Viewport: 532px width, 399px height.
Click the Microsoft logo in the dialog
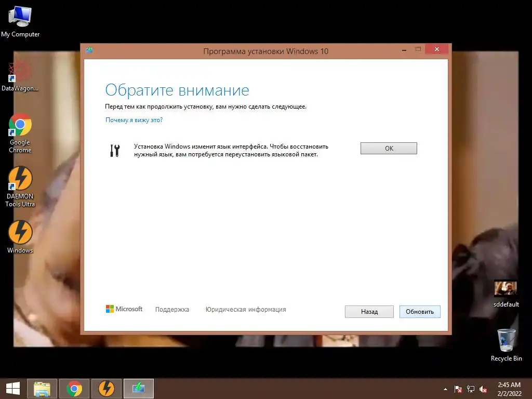[x=124, y=309]
